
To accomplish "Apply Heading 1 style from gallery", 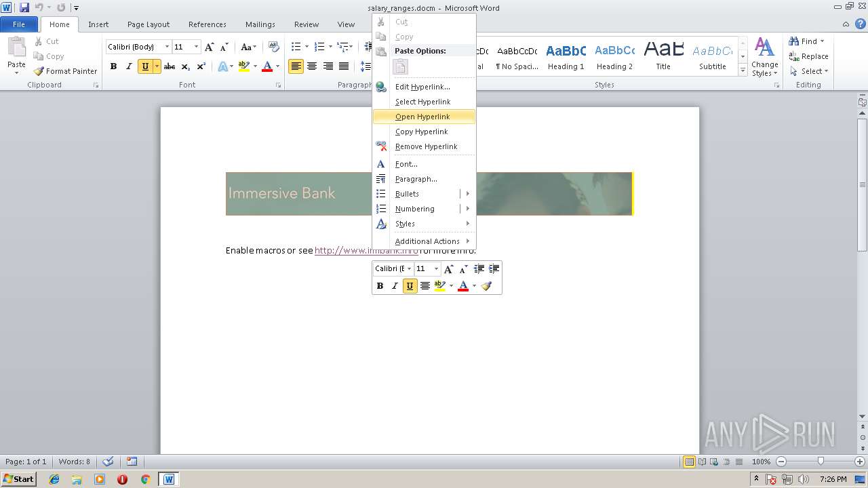I will tap(566, 57).
